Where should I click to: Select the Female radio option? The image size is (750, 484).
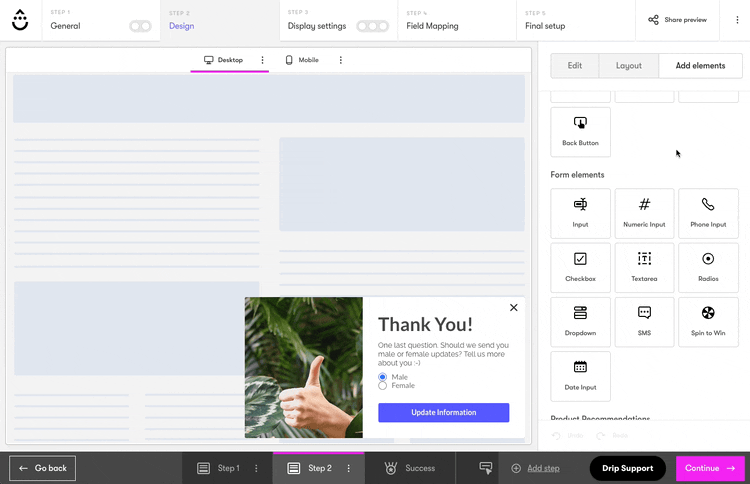(x=383, y=386)
